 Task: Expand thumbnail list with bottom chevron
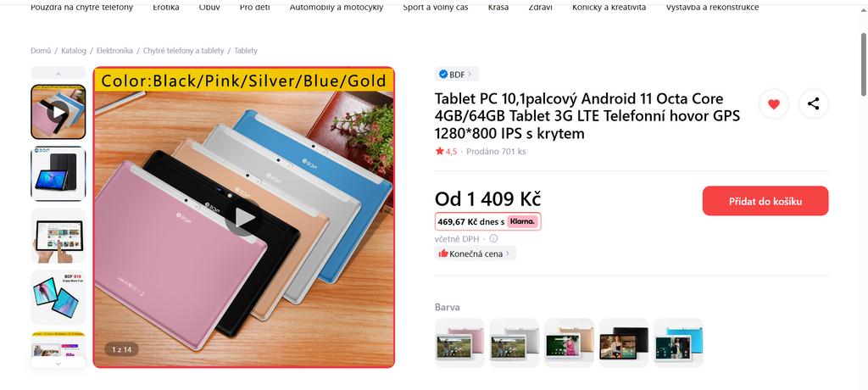(58, 364)
